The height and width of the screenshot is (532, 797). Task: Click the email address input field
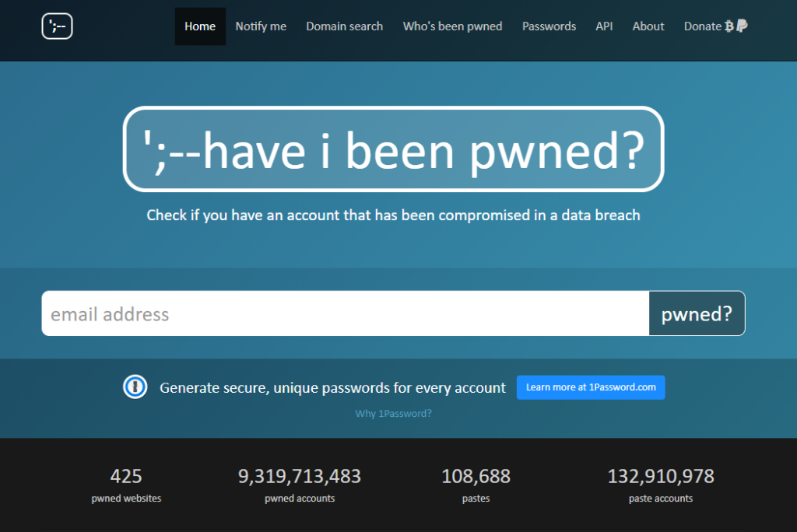[342, 313]
